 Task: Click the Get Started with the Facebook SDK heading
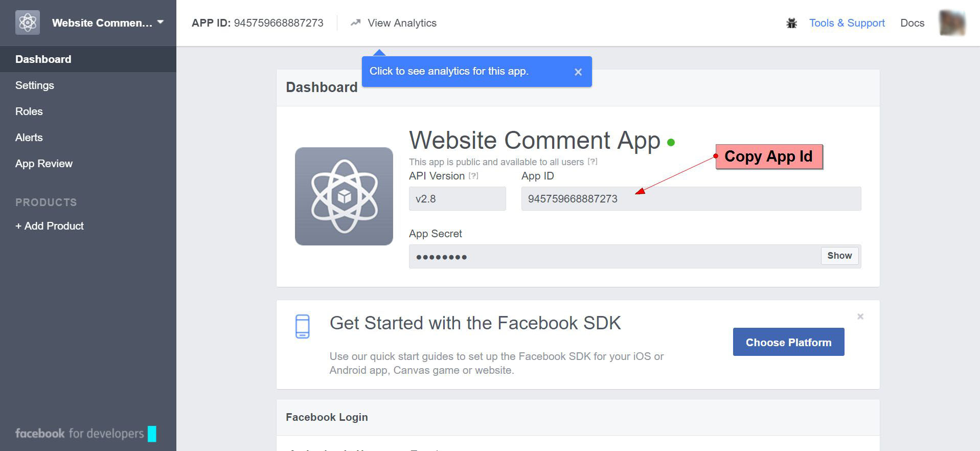pyautogui.click(x=475, y=323)
